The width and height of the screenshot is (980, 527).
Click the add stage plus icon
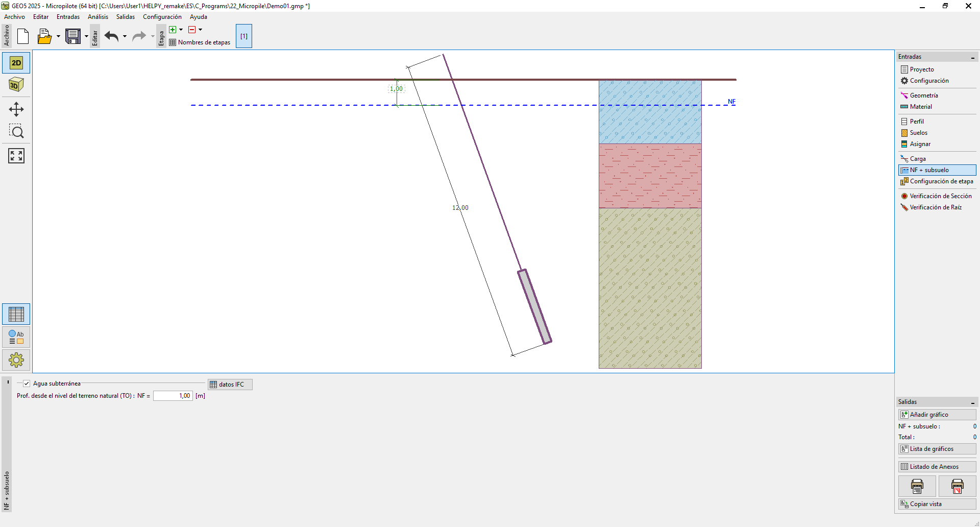click(x=173, y=30)
